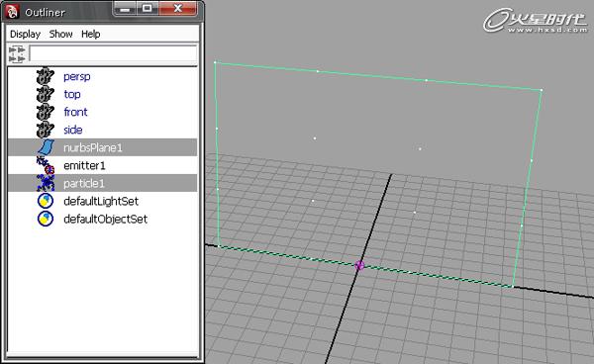594x364 pixels.
Task: Close the Outliner window
Action: coord(177,9)
